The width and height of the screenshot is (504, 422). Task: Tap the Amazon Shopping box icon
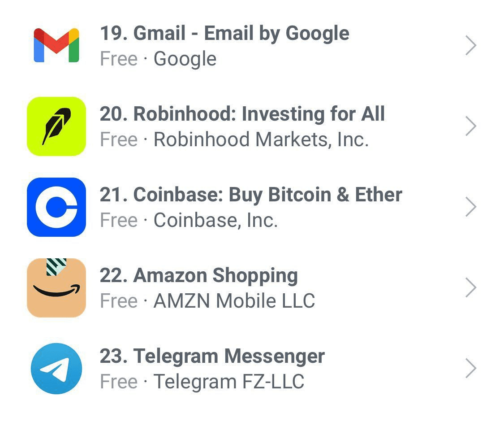[x=56, y=288]
